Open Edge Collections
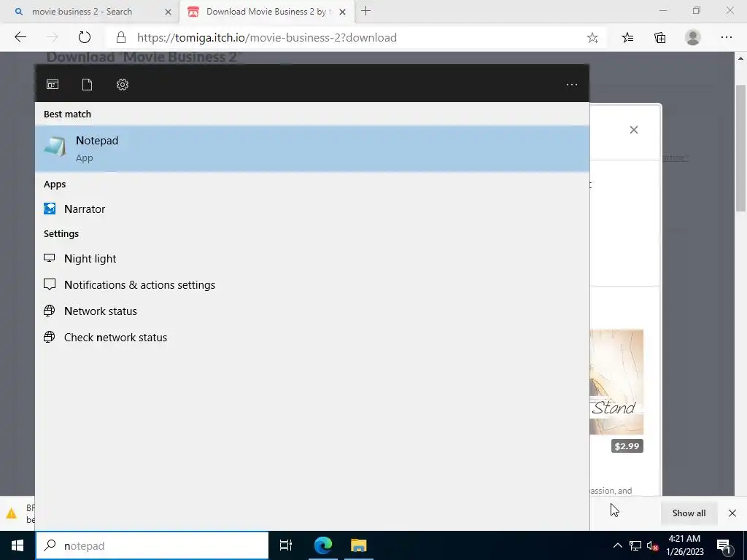This screenshot has height=560, width=747. [x=659, y=38]
